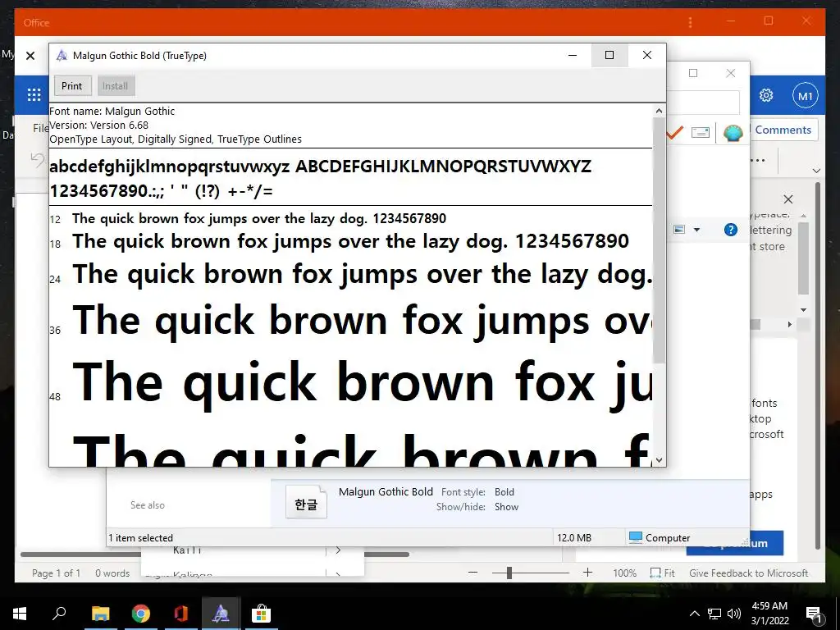Open Office app launcher waffle icon
The image size is (840, 630).
pyautogui.click(x=34, y=95)
